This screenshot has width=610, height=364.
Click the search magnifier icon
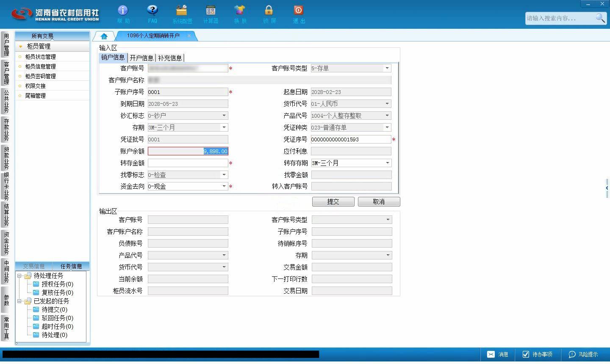pyautogui.click(x=600, y=18)
